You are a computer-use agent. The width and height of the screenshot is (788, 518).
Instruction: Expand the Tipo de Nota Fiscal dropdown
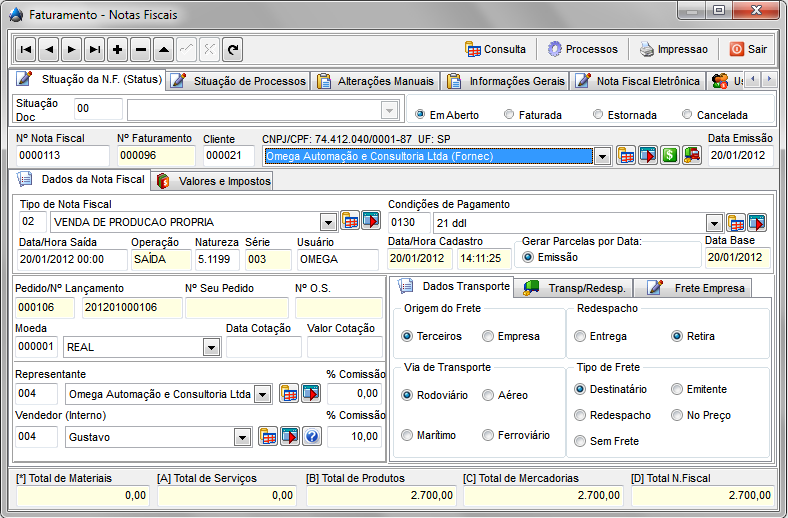[328, 222]
